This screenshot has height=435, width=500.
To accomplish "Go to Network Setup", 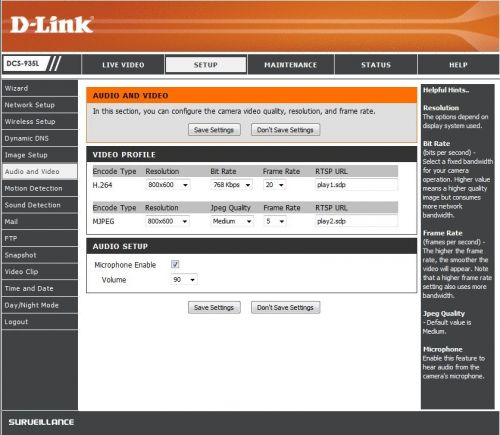I will click(40, 105).
